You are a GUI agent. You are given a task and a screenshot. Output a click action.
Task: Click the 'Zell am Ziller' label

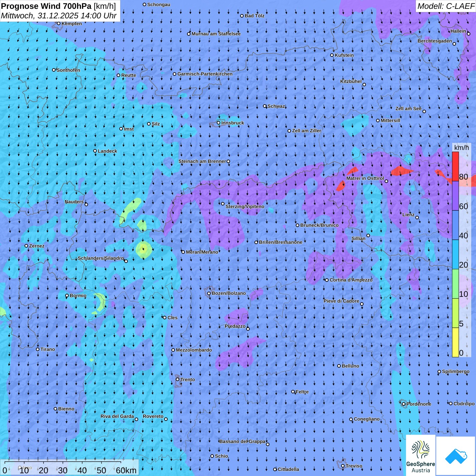307,131
